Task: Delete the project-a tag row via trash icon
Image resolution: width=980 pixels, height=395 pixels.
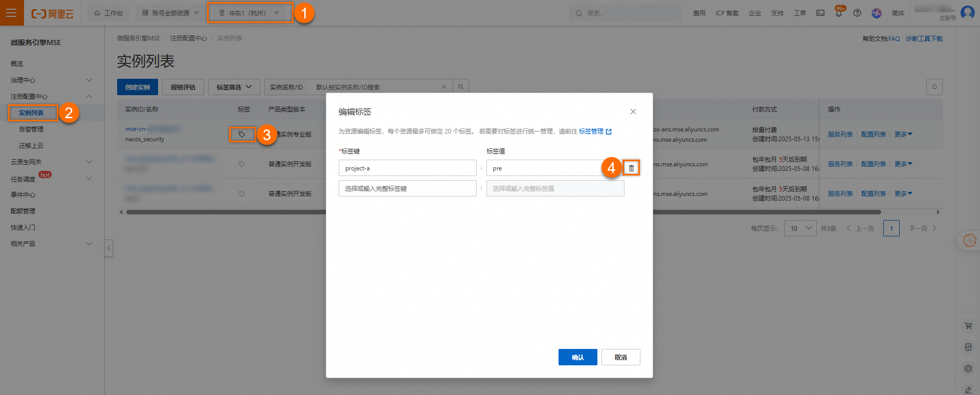Action: 631,168
